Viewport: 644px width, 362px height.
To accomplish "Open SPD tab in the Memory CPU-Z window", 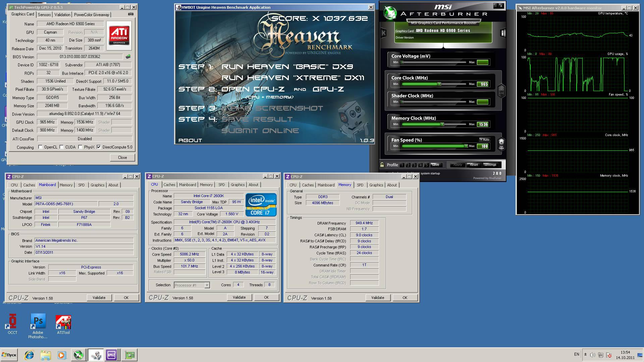I will [360, 185].
